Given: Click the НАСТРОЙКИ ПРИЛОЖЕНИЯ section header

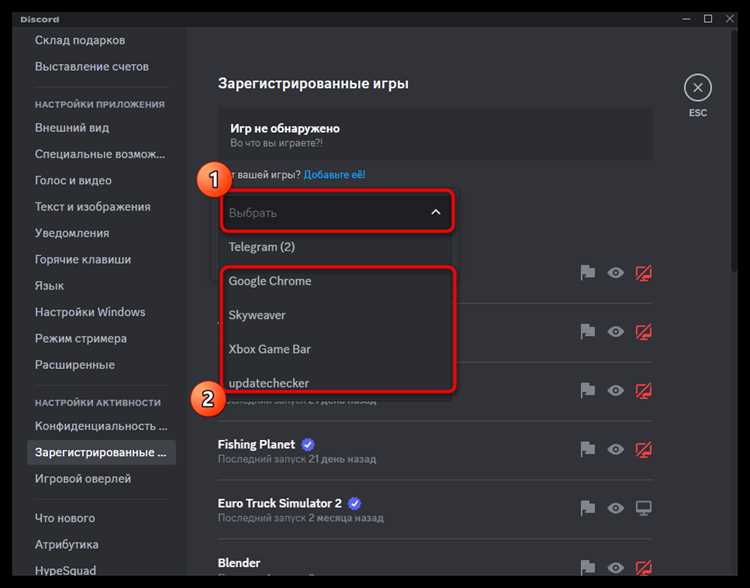Looking at the screenshot, I should pyautogui.click(x=99, y=104).
